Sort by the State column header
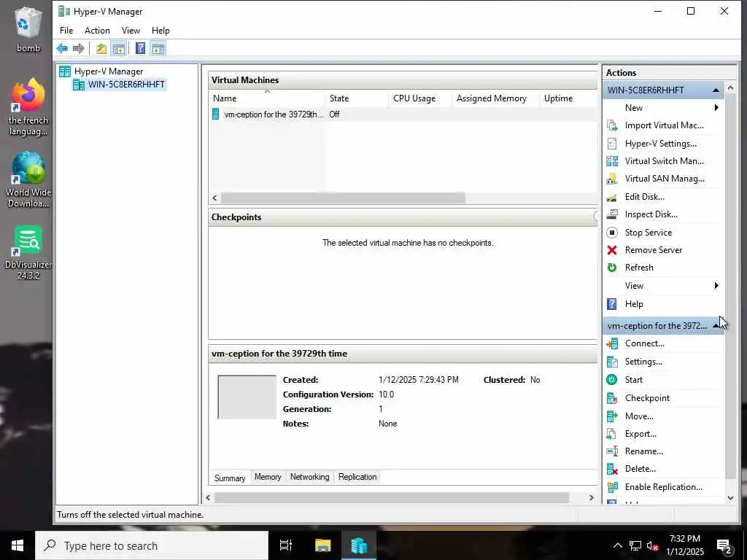This screenshot has height=560, width=747. pyautogui.click(x=357, y=98)
